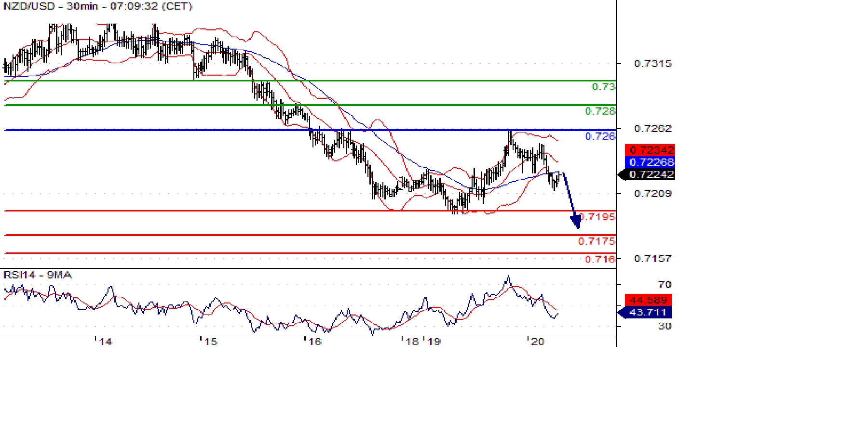Click date marker 14 on time axis
The image size is (868, 421).
[105, 342]
